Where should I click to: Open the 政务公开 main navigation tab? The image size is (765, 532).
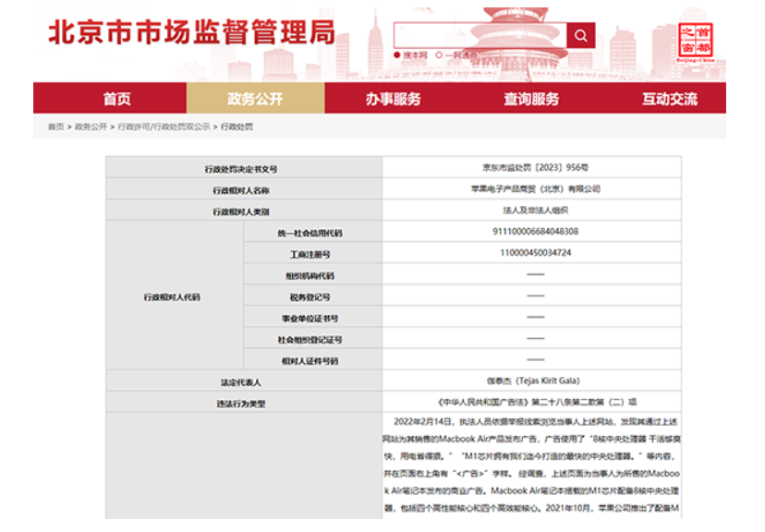click(255, 99)
